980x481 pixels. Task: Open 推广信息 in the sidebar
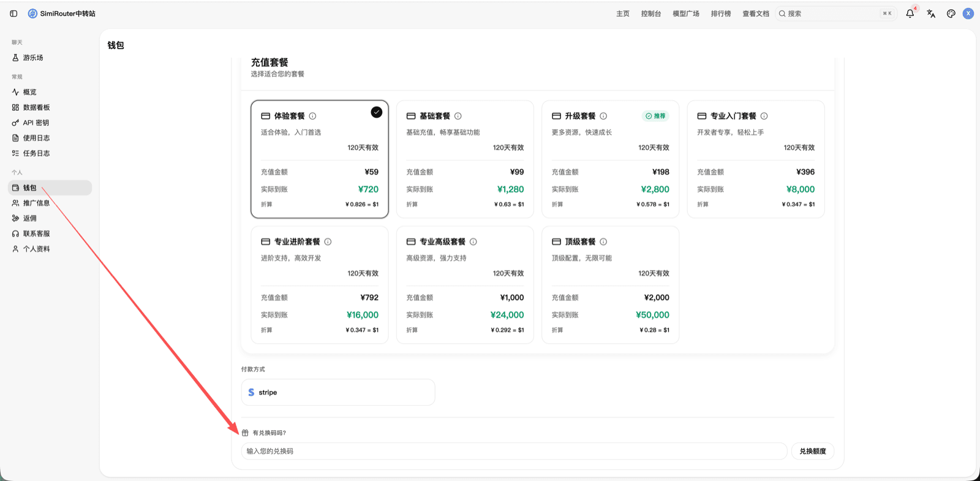50,203
